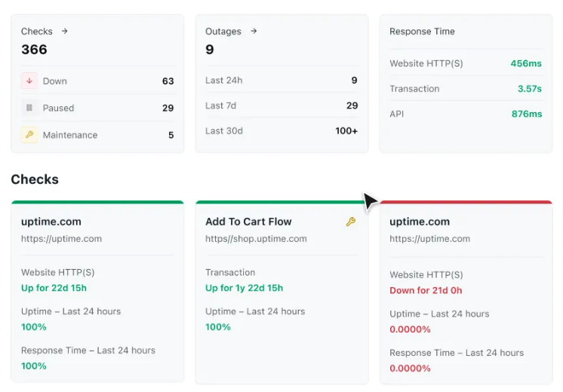Click 100% uptime in Add To Cart card
Image resolution: width=563 pixels, height=392 pixels.
pos(218,327)
